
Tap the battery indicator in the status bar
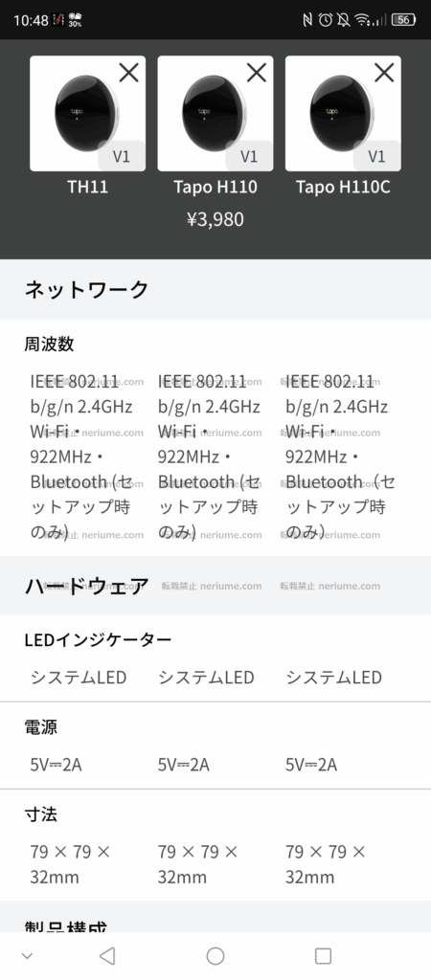[403, 20]
